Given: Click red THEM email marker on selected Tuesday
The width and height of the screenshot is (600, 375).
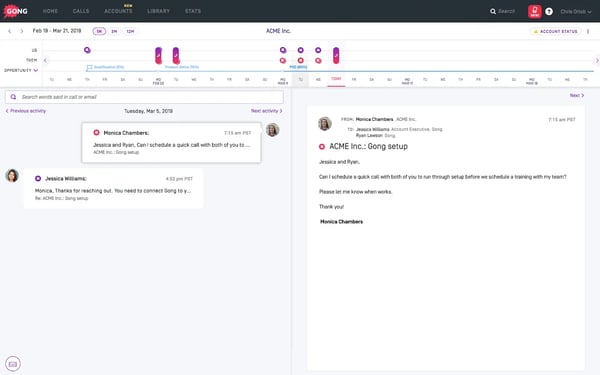Looking at the screenshot, I should point(301,60).
